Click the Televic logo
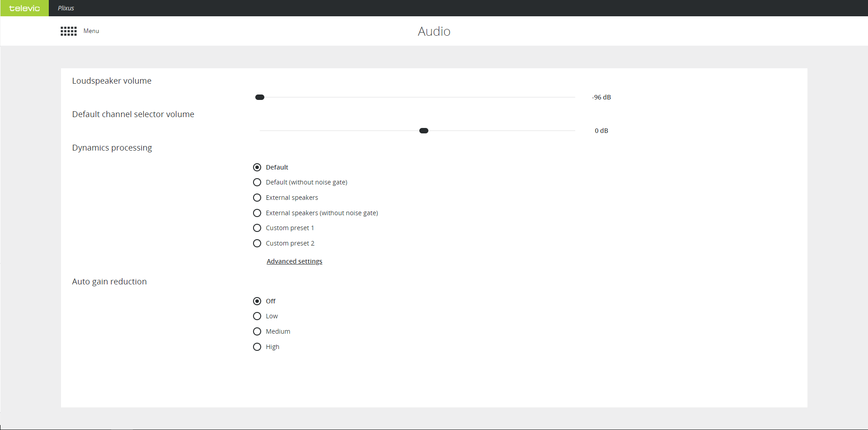Image resolution: width=868 pixels, height=430 pixels. coord(24,8)
